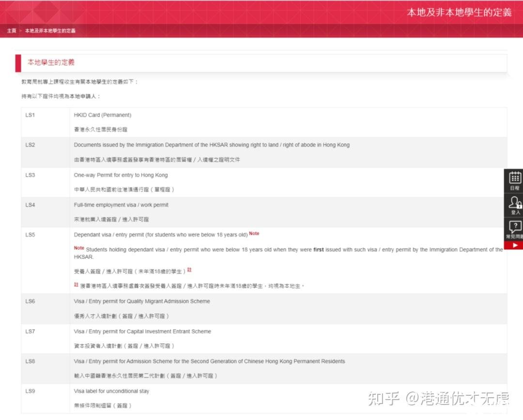Click the red superscript Note after '18 years old)'

coord(254,233)
